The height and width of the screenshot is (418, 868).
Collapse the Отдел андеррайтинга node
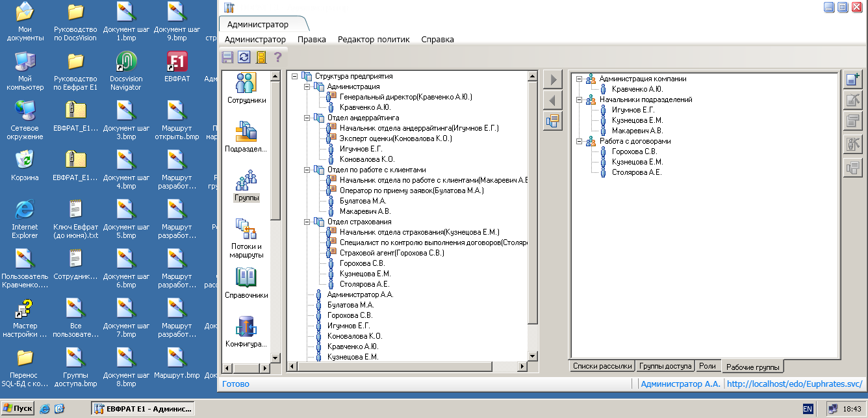(307, 118)
